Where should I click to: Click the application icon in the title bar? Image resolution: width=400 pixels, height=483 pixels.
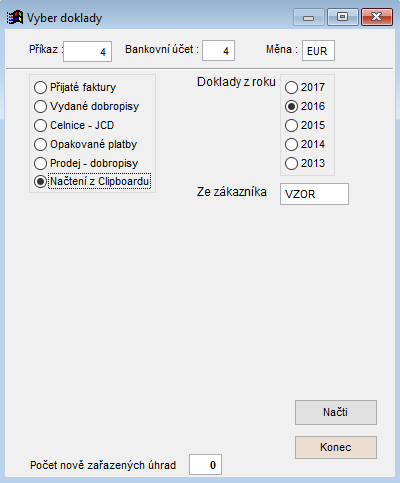[x=15, y=18]
